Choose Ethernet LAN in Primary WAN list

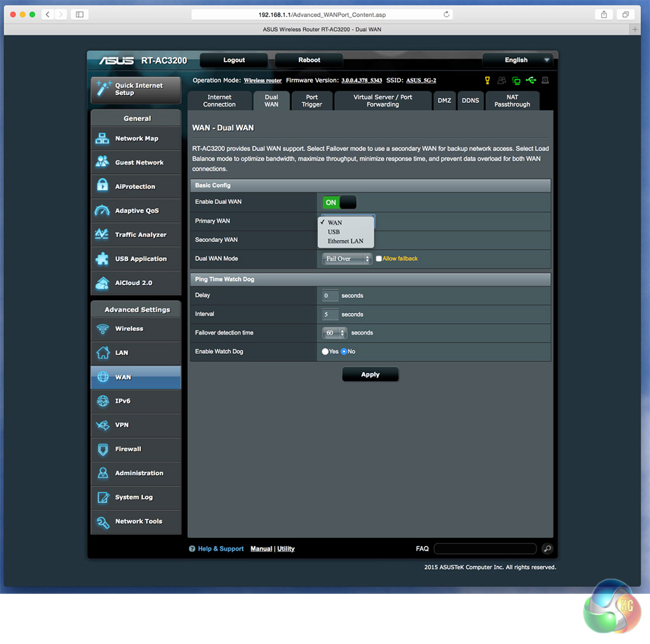[345, 241]
